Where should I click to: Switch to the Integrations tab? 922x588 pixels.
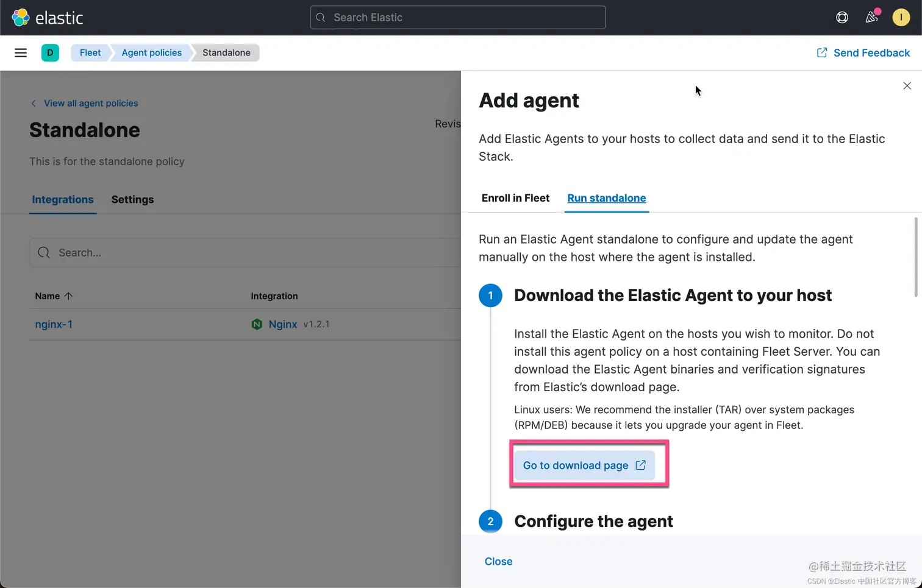(63, 200)
